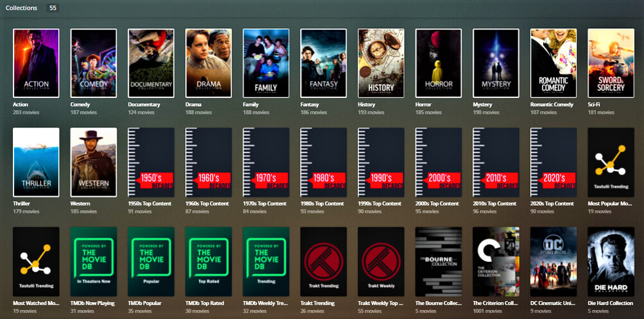This screenshot has width=644, height=319.
Task: Click the '1950s Top Content' title
Action: click(x=149, y=204)
